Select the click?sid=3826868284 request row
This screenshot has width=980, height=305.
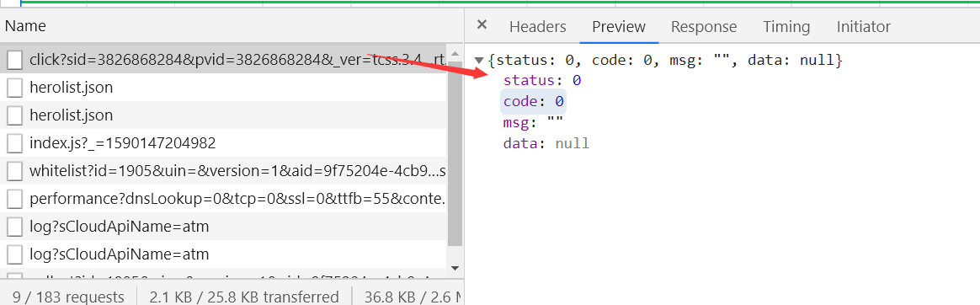click(224, 60)
